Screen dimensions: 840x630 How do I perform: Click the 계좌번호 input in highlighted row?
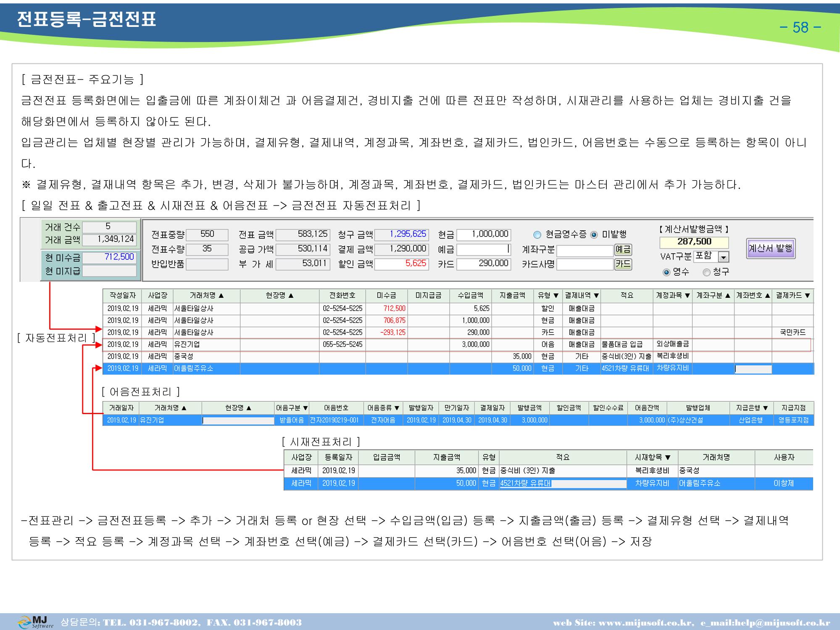(x=753, y=369)
